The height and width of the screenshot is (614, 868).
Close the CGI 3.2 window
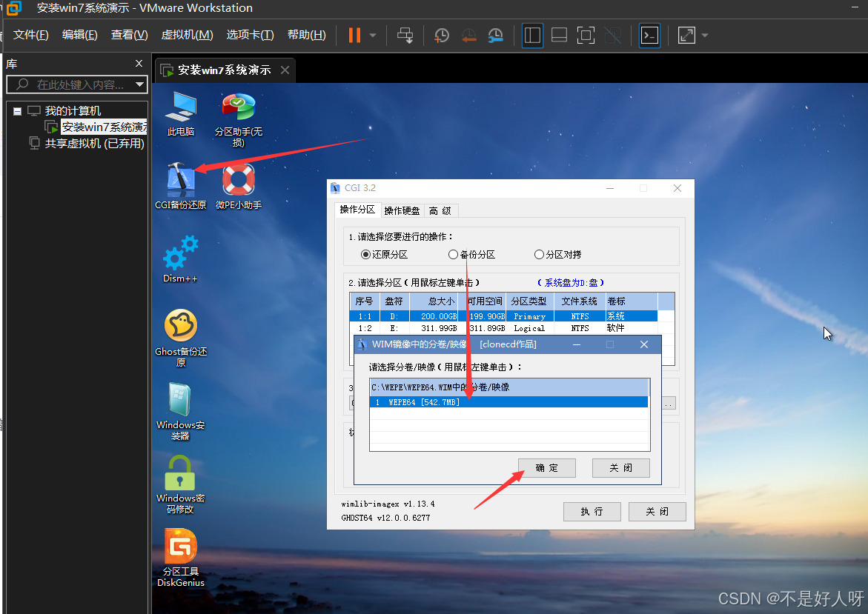coord(677,188)
